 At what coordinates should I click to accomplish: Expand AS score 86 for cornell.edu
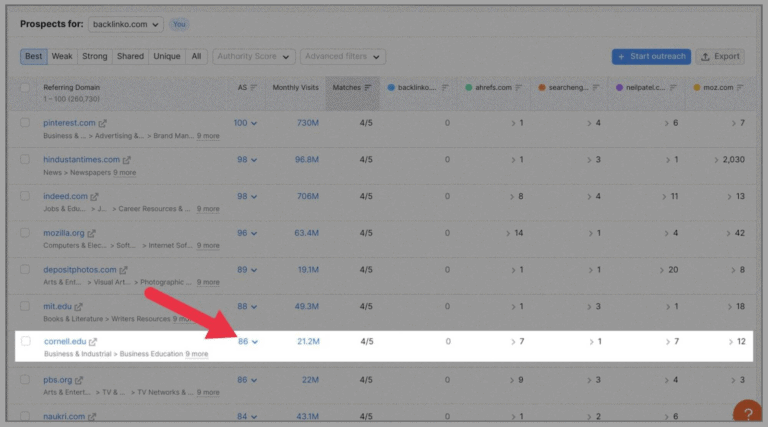click(248, 341)
